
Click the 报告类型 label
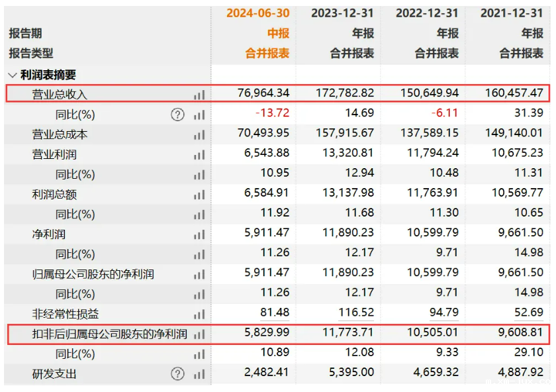pos(30,53)
